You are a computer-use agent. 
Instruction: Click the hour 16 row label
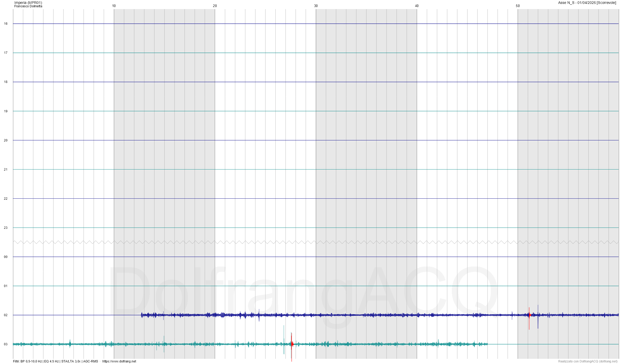pyautogui.click(x=6, y=24)
